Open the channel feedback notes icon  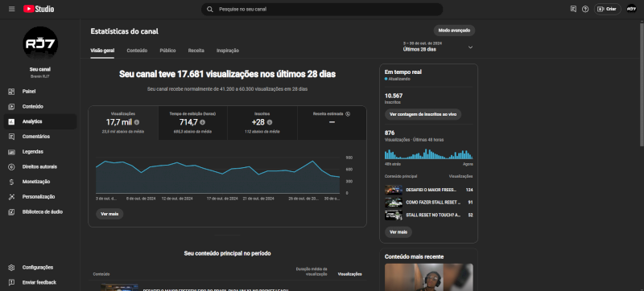point(573,9)
